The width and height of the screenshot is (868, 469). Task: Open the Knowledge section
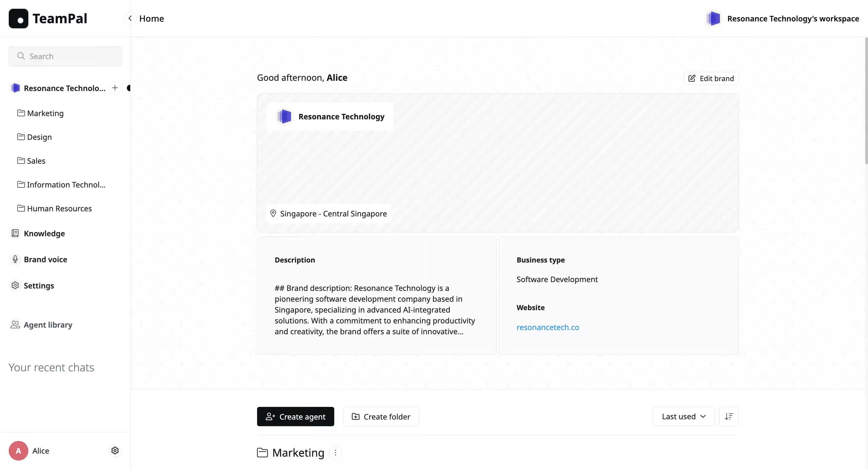[x=44, y=234]
